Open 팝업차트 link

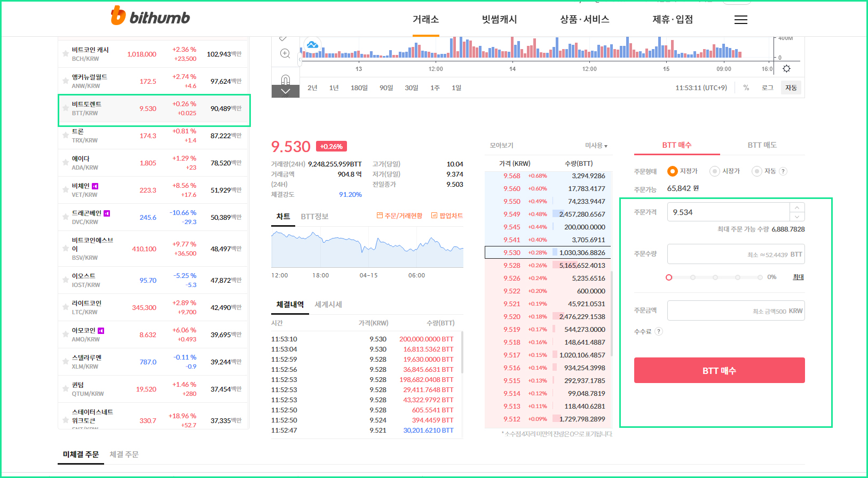[447, 216]
